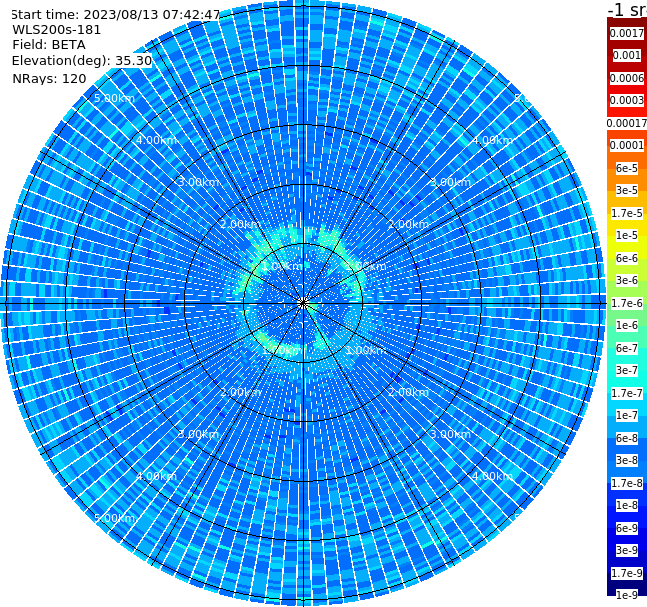Image resolution: width=647 pixels, height=607 pixels.
Task: Click the polar plot origin where radials meet
Action: [303, 303]
